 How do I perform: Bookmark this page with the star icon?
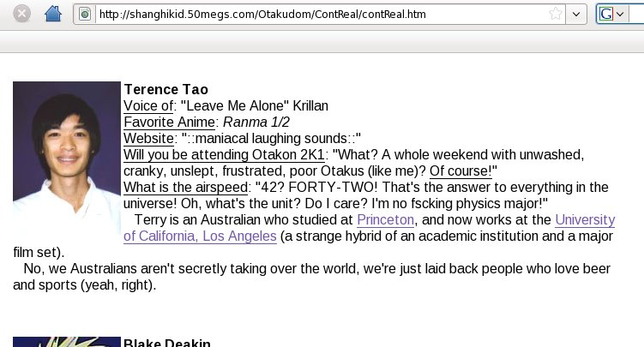(x=556, y=14)
